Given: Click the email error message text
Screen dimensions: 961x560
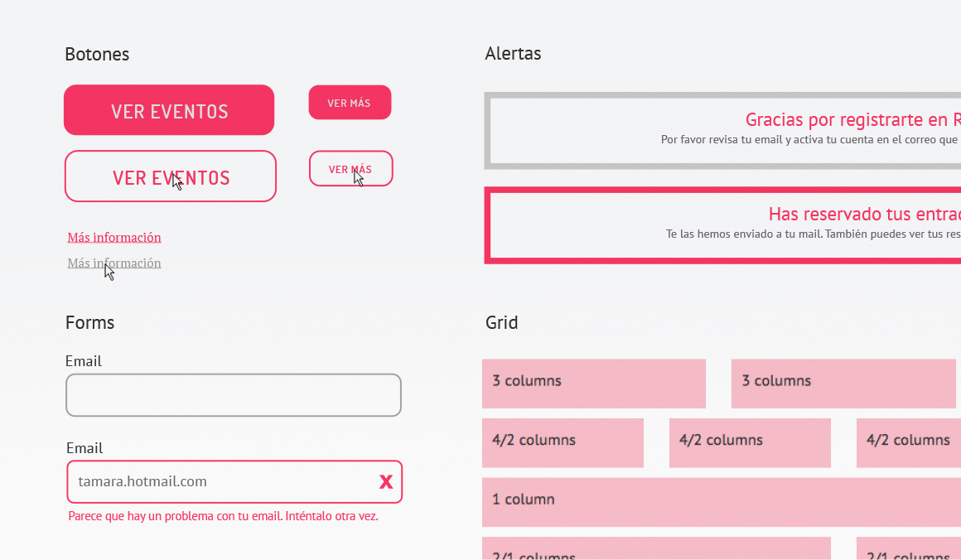Looking at the screenshot, I should pos(223,516).
